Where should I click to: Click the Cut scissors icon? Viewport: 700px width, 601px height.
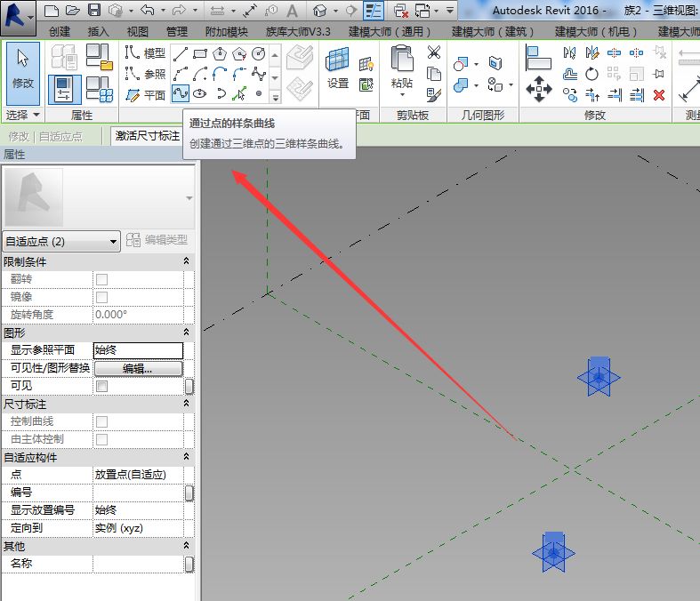pyautogui.click(x=433, y=52)
